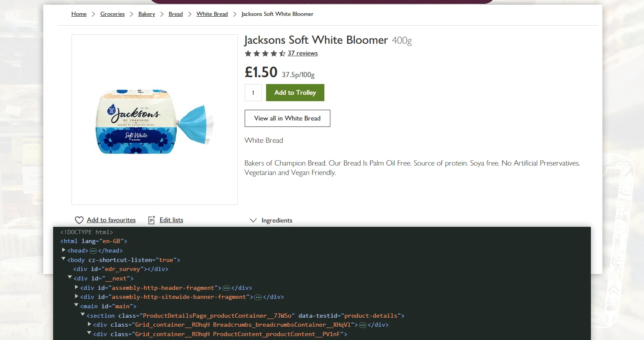Focus the quantity input field

tap(253, 93)
